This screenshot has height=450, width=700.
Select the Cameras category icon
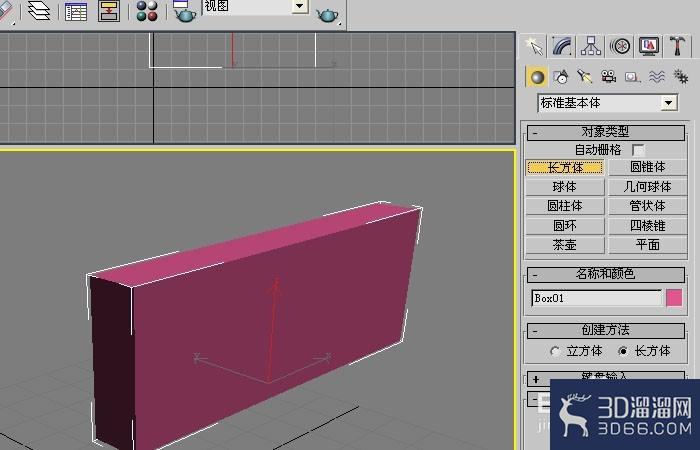click(x=608, y=77)
